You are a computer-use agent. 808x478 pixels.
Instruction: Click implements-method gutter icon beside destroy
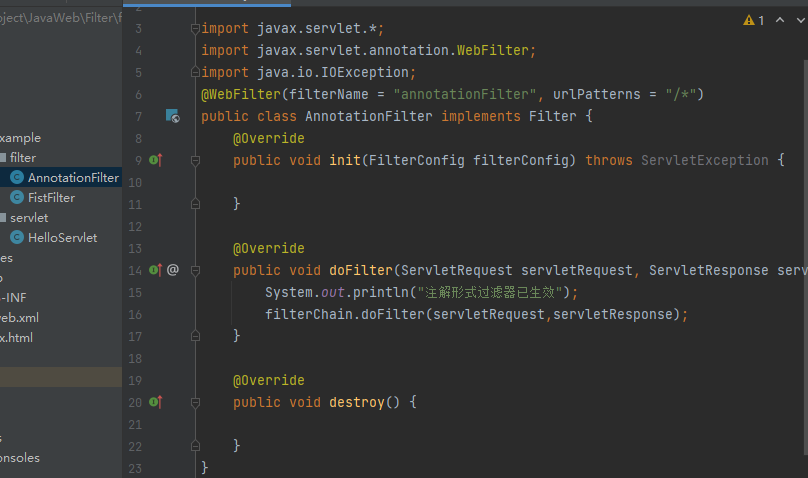pos(155,402)
